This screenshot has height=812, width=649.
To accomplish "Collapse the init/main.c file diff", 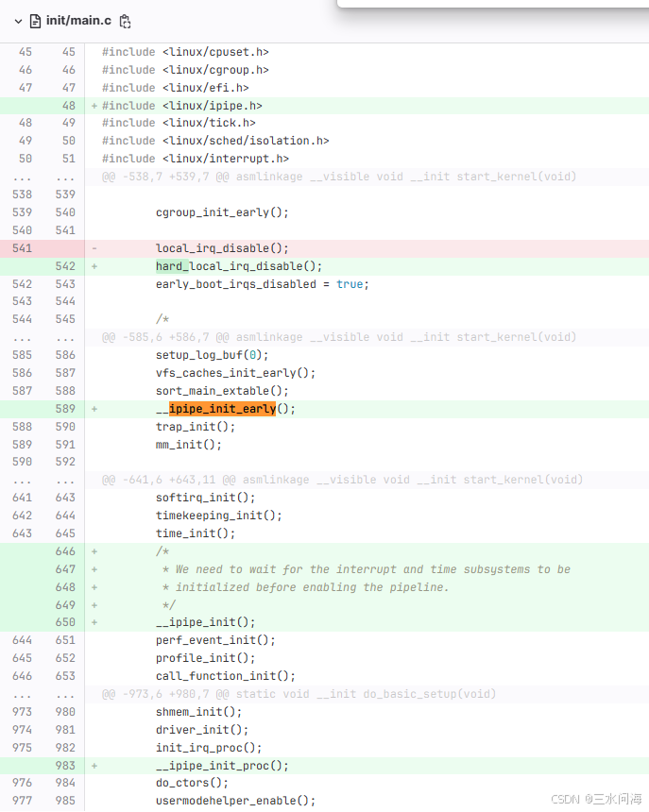I will pyautogui.click(x=18, y=21).
